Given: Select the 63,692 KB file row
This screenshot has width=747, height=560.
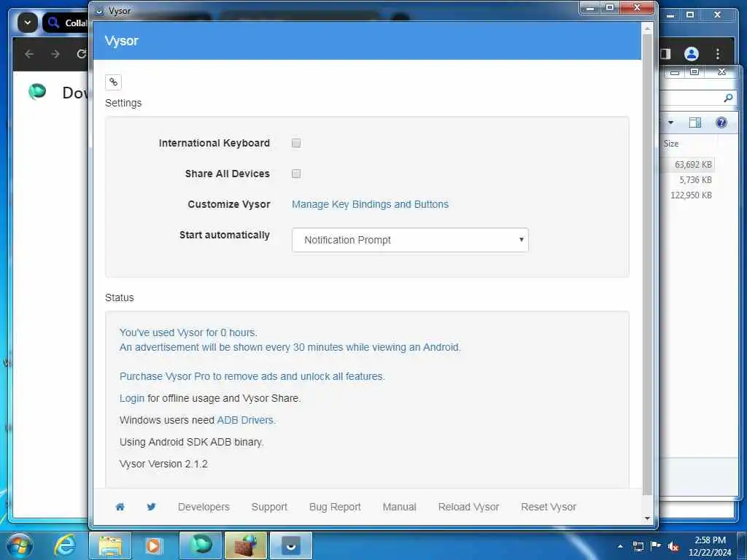Looking at the screenshot, I should click(x=687, y=164).
